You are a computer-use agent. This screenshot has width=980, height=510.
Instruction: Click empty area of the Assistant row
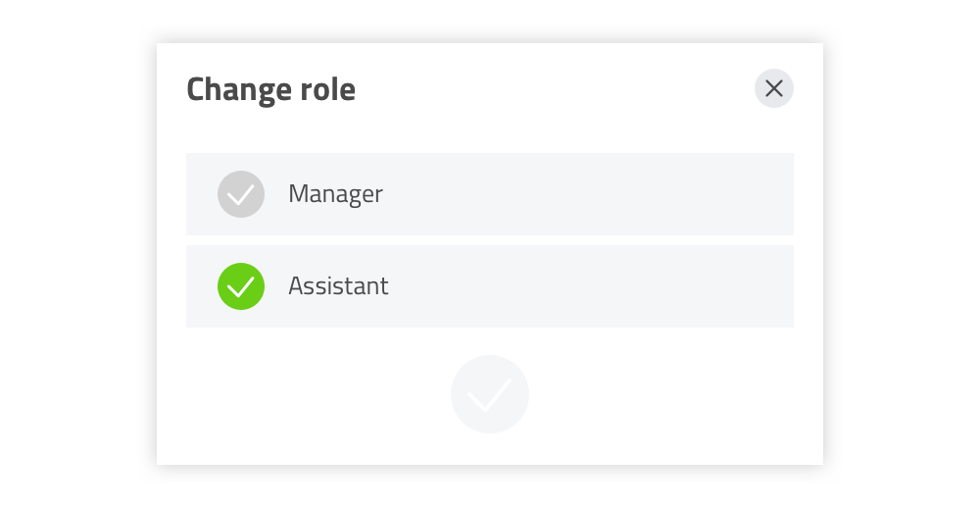(587, 286)
